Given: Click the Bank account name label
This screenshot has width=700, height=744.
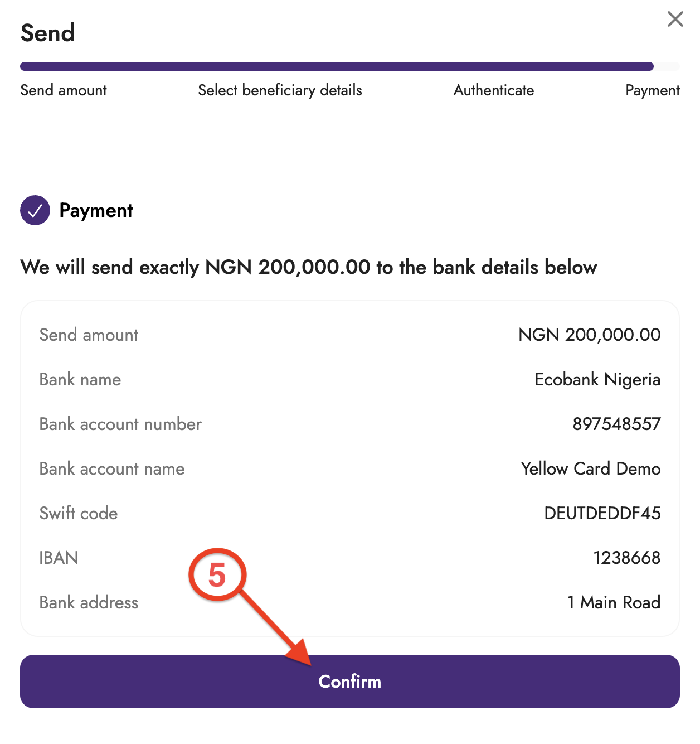Looking at the screenshot, I should coord(112,468).
